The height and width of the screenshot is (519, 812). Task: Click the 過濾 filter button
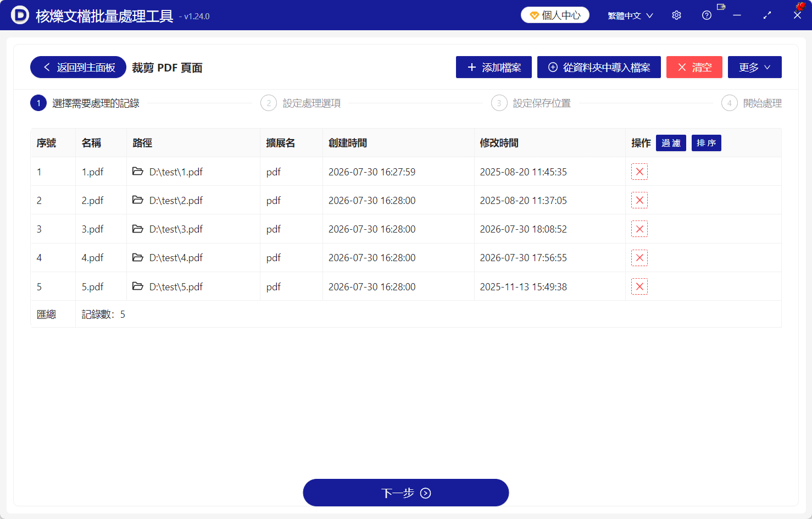[671, 143]
